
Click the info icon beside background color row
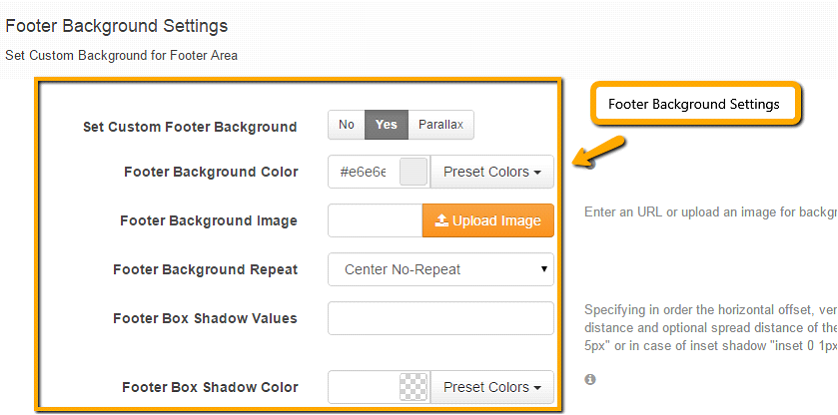[x=590, y=165]
